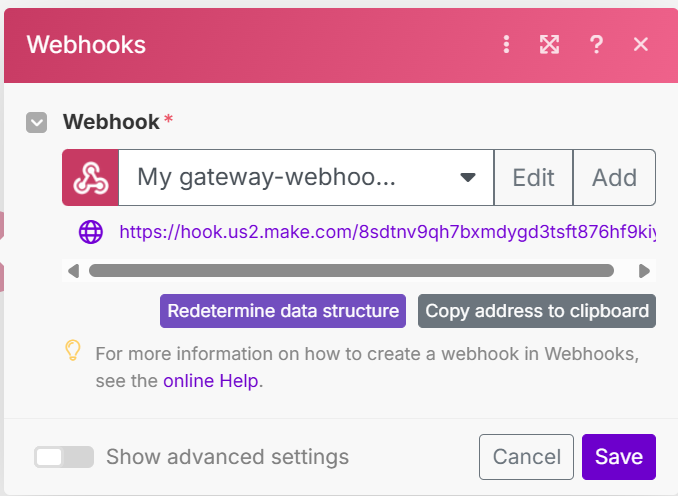Save the webhook settings
The width and height of the screenshot is (678, 496).
[618, 457]
